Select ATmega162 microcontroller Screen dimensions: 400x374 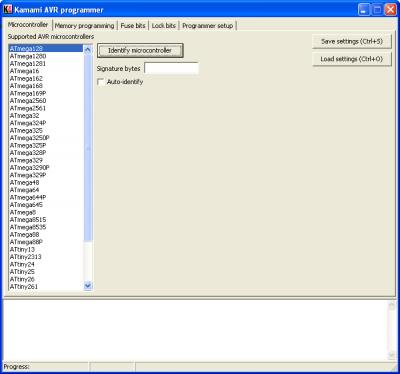[46, 78]
